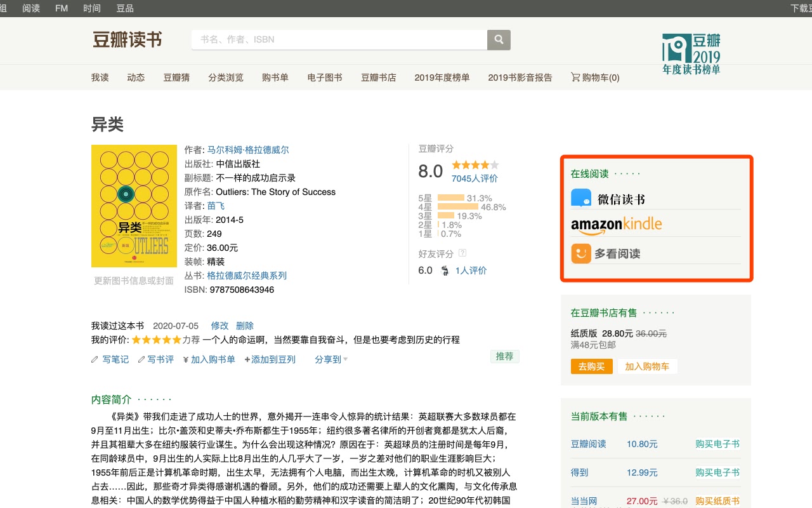The image size is (812, 508).
Task: Click the 删除 link
Action: point(245,326)
